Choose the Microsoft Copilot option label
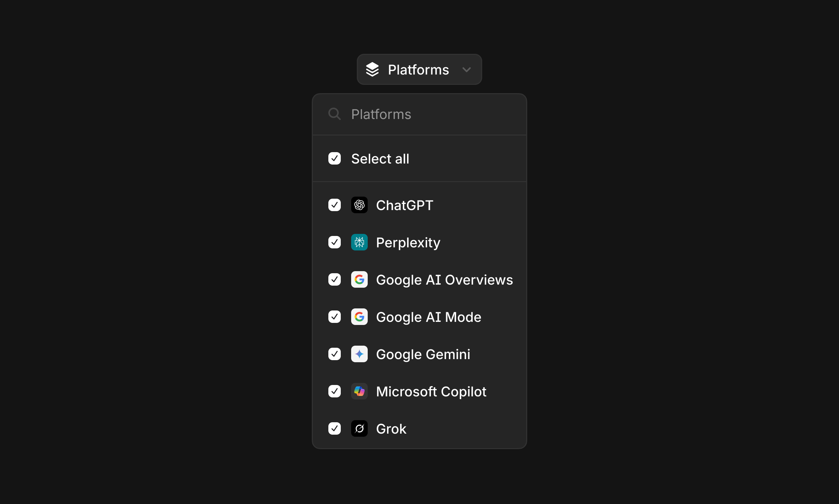Viewport: 839px width, 504px height. [431, 392]
